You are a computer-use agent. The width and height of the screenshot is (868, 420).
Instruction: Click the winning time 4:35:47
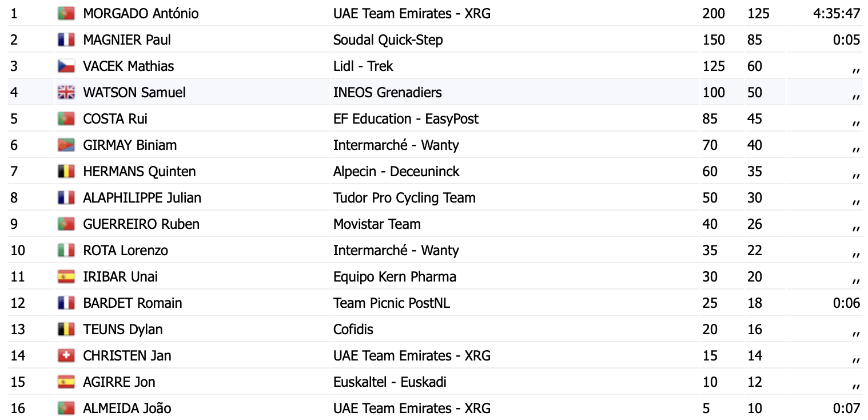837,13
